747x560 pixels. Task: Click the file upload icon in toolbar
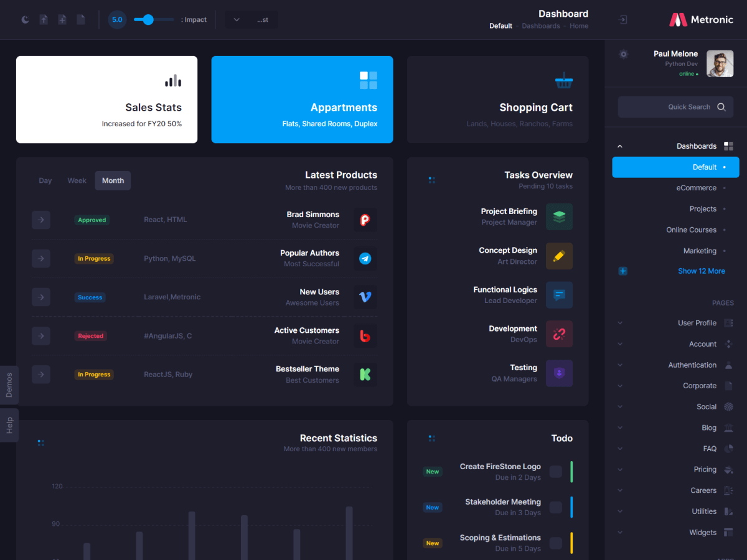pyautogui.click(x=44, y=20)
